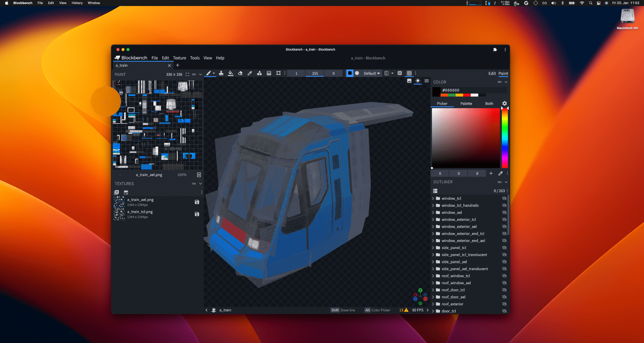Select the Color Picker tool
Viewport: 644px width, 343px height.
click(250, 73)
